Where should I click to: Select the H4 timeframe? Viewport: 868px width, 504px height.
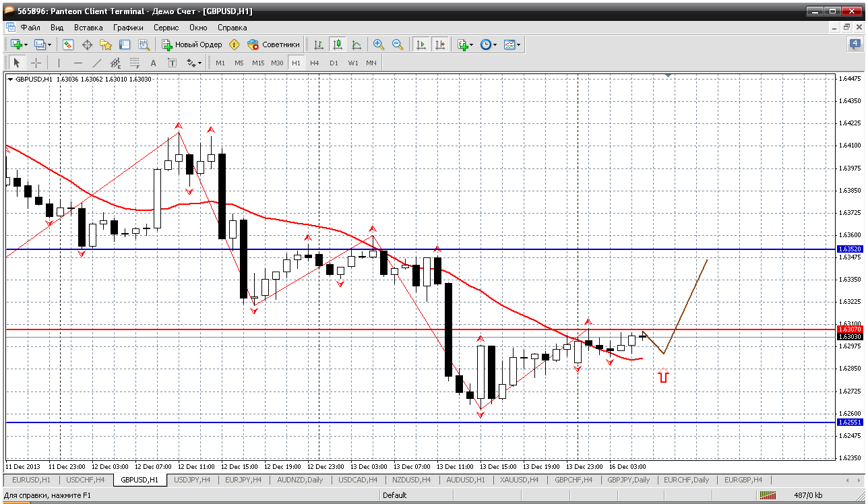tap(315, 63)
